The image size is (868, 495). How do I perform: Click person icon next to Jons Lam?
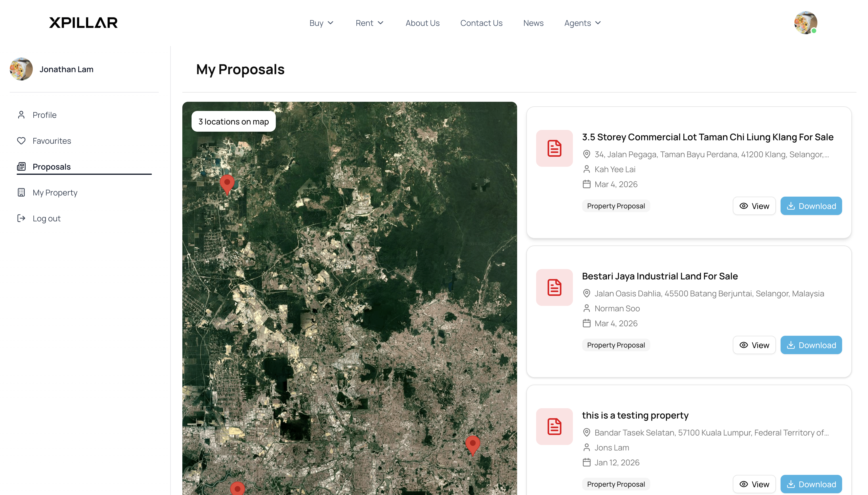point(586,447)
